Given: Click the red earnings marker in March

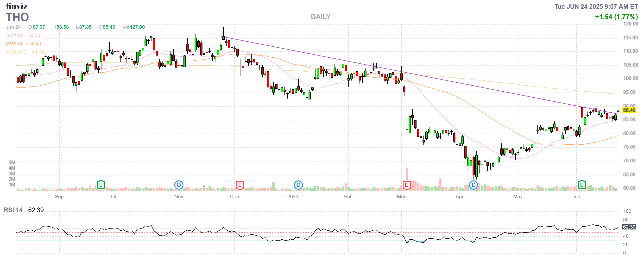Looking at the screenshot, I should pyautogui.click(x=407, y=185).
